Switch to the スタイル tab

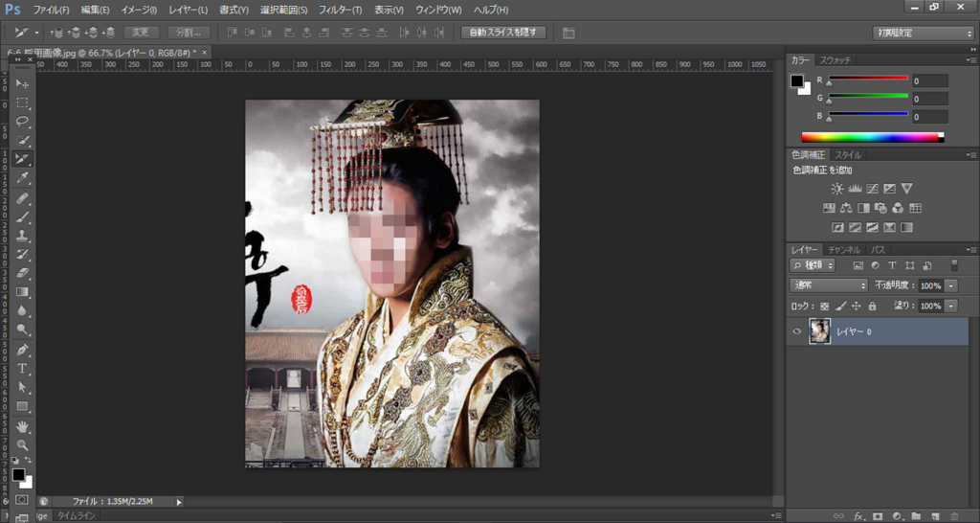click(x=848, y=155)
